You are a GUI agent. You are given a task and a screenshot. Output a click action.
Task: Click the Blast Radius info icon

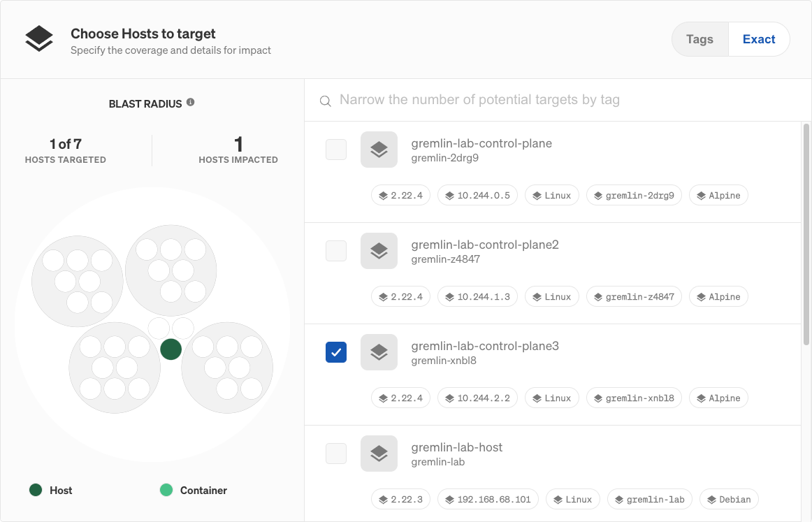pyautogui.click(x=191, y=102)
